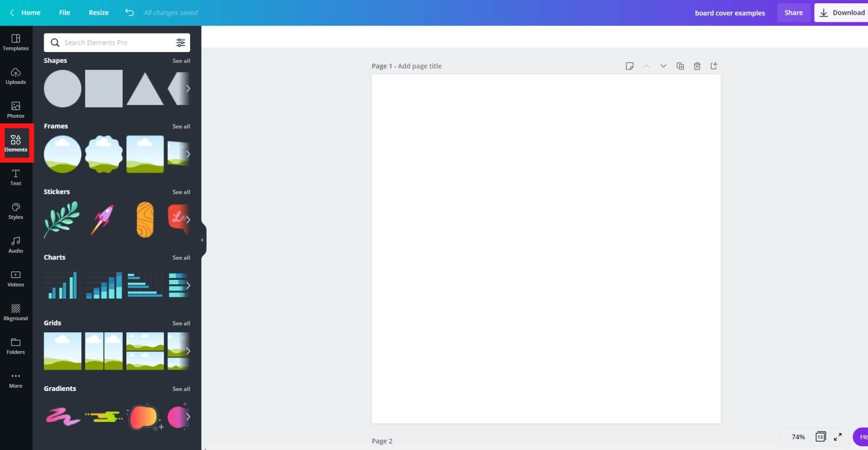Open search filter options icon
Viewport: 868px width, 450px height.
[181, 42]
